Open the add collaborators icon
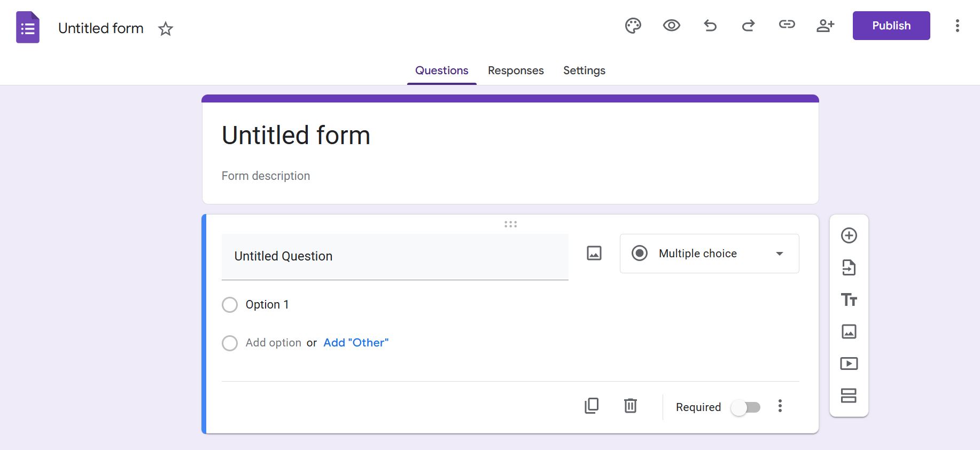980x450 pixels. [825, 26]
